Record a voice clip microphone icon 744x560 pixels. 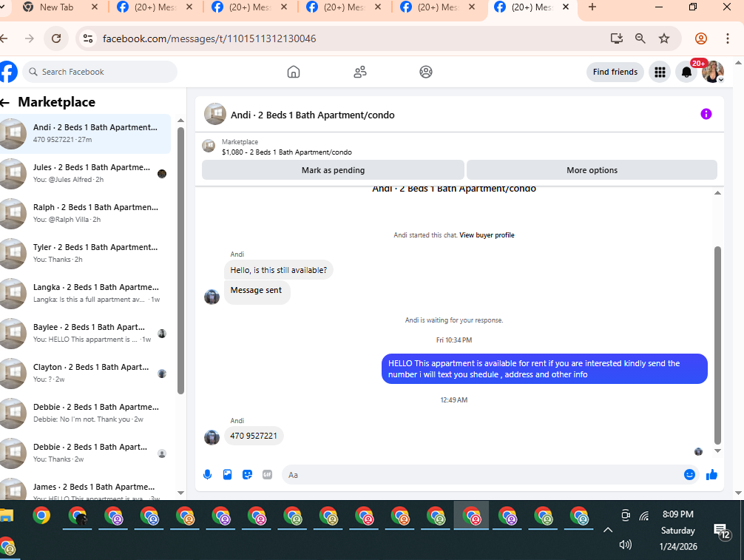click(207, 475)
